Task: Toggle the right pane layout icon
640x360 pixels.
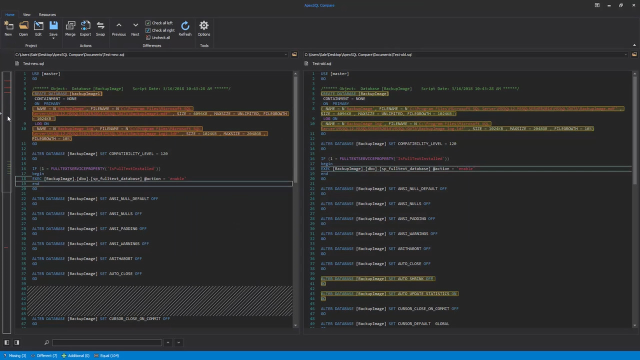Action: coord(17,342)
